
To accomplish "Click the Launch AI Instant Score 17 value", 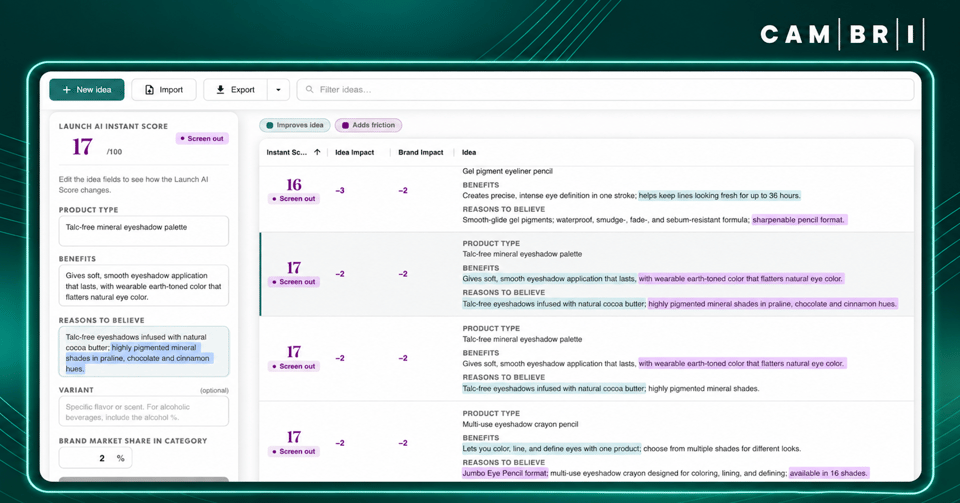I will click(82, 147).
